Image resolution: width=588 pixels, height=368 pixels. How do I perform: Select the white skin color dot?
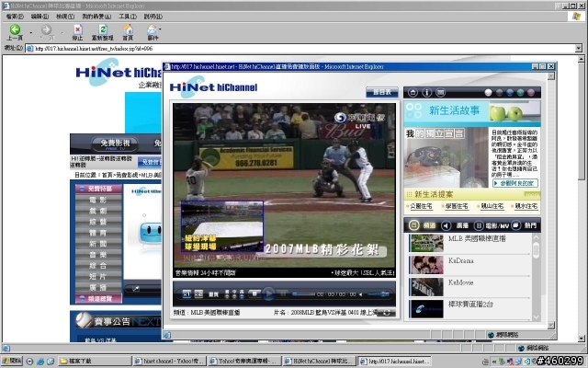point(488,92)
